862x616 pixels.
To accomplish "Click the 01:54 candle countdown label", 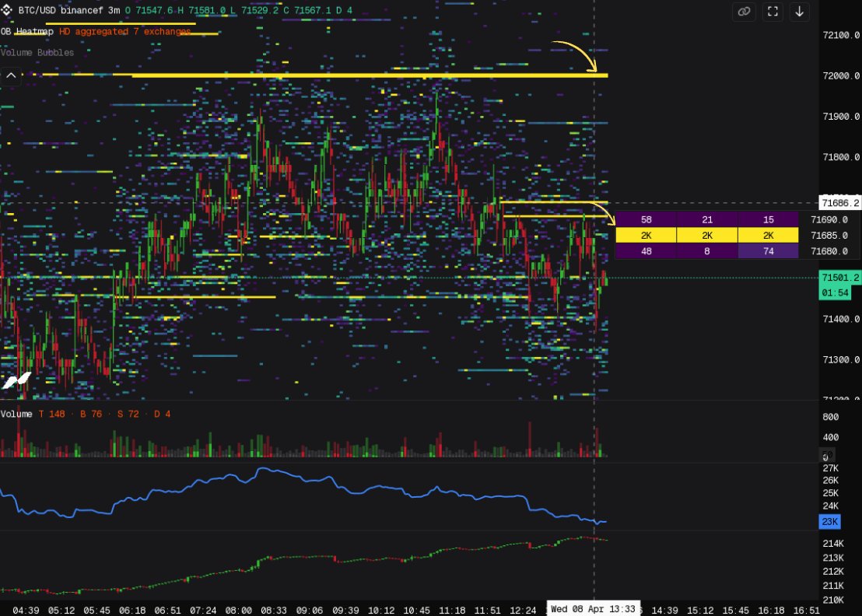I will coord(835,293).
